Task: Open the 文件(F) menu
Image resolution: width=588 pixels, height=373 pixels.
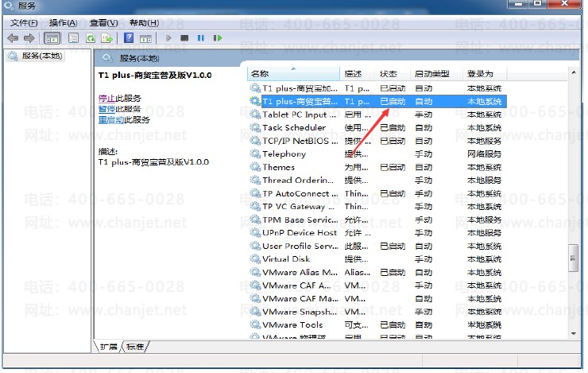Action: (24, 23)
